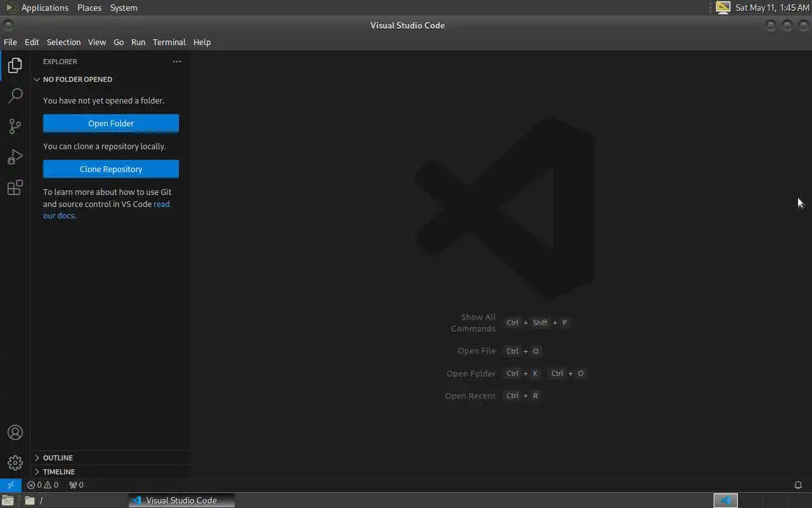Open the Explorer view in activity bar

[x=15, y=65]
